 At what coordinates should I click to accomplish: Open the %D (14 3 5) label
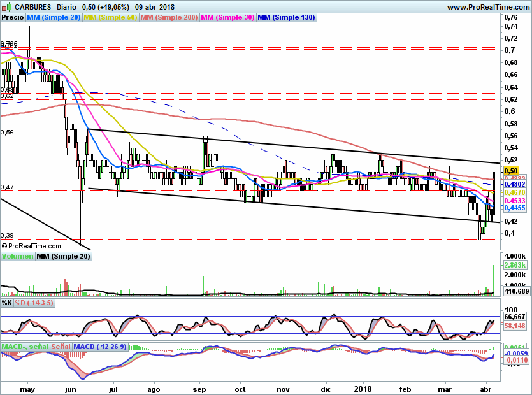click(x=34, y=303)
